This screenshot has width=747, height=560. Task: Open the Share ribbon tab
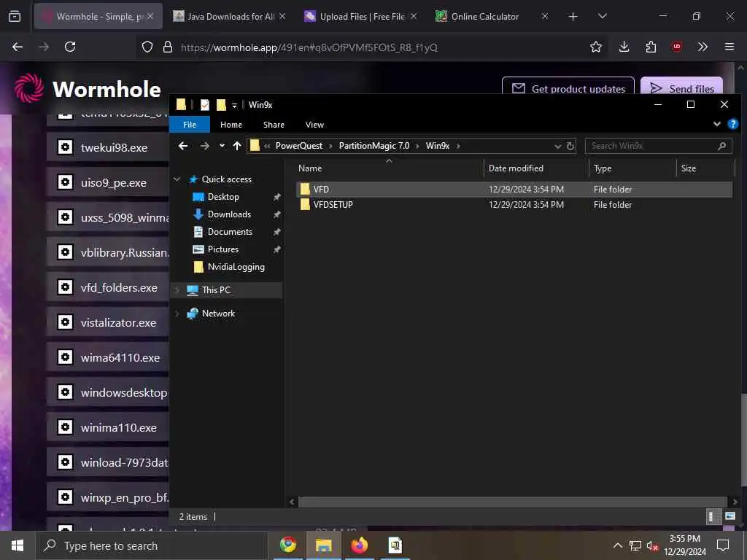274,125
